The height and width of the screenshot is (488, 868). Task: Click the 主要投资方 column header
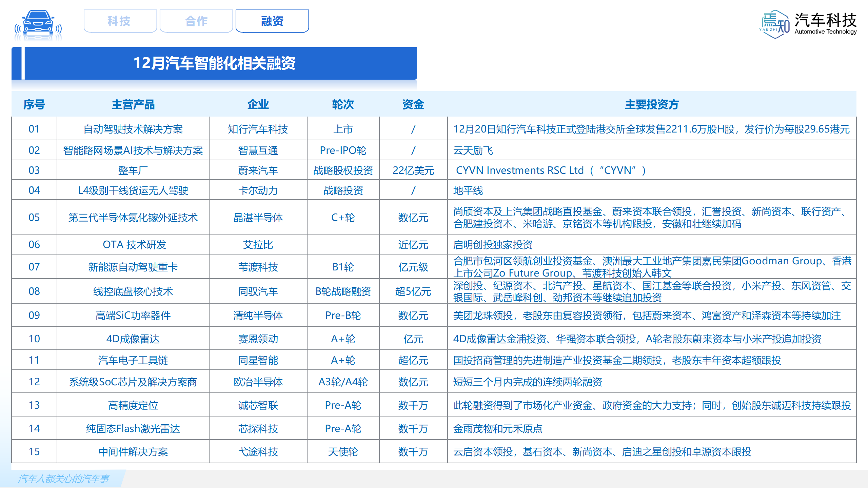point(652,104)
